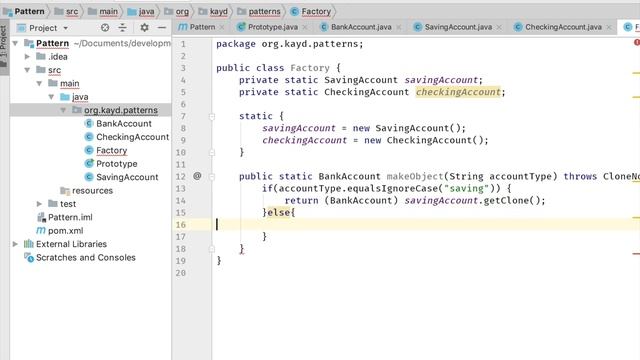Screen dimensions: 640x360
Task: Collapse the Pattern root project node
Action: click(16, 43)
